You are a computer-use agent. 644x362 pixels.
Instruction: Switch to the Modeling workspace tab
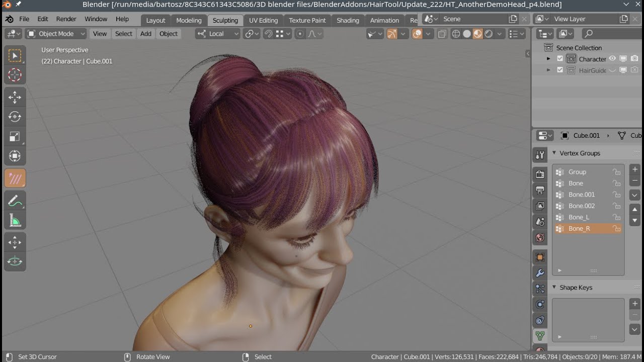189,20
